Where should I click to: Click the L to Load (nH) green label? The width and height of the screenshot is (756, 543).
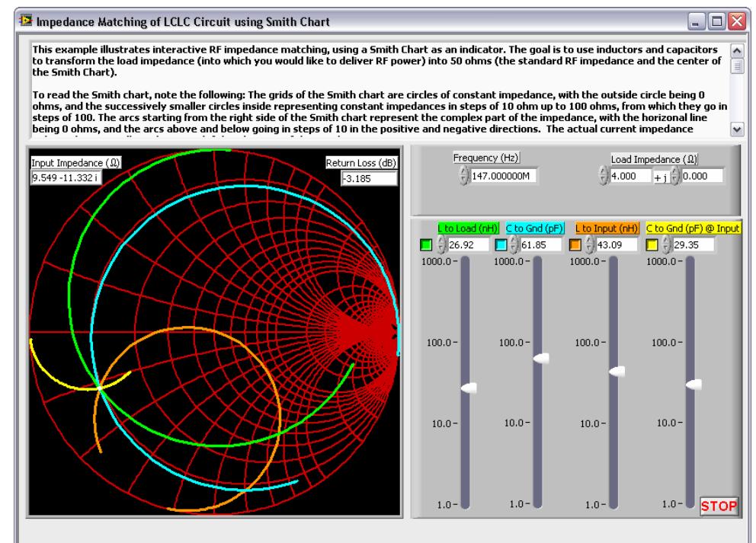(x=468, y=228)
